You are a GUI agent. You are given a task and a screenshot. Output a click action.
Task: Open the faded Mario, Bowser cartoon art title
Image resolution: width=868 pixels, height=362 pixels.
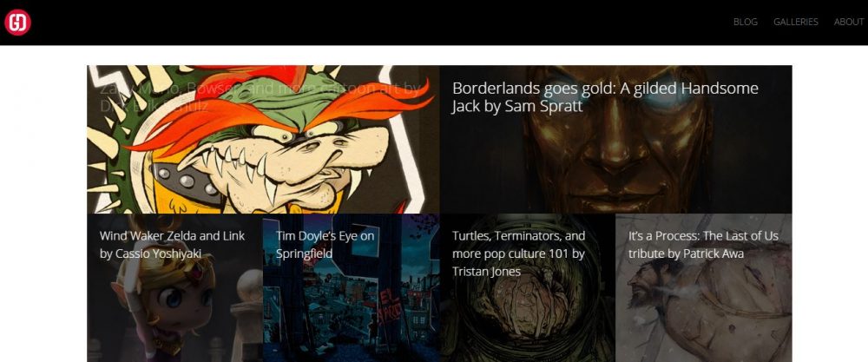point(260,97)
